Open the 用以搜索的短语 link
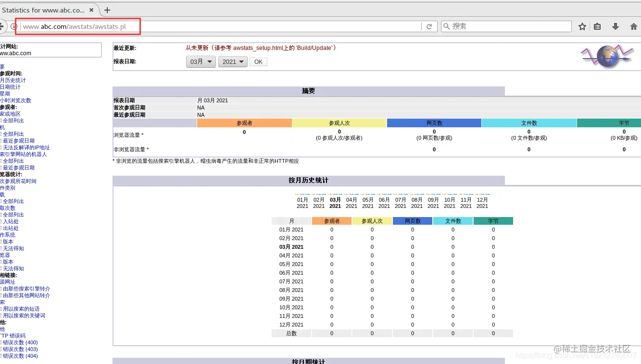The height and width of the screenshot is (364, 641). coord(21,309)
